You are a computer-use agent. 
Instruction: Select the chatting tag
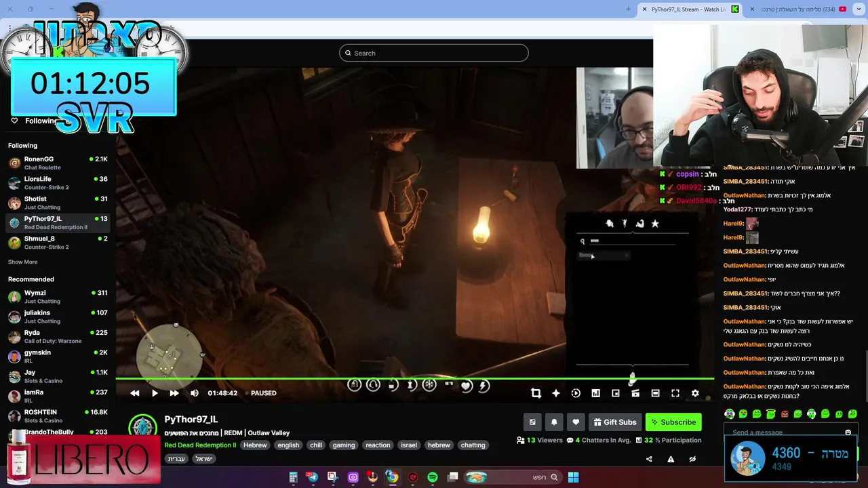473,445
